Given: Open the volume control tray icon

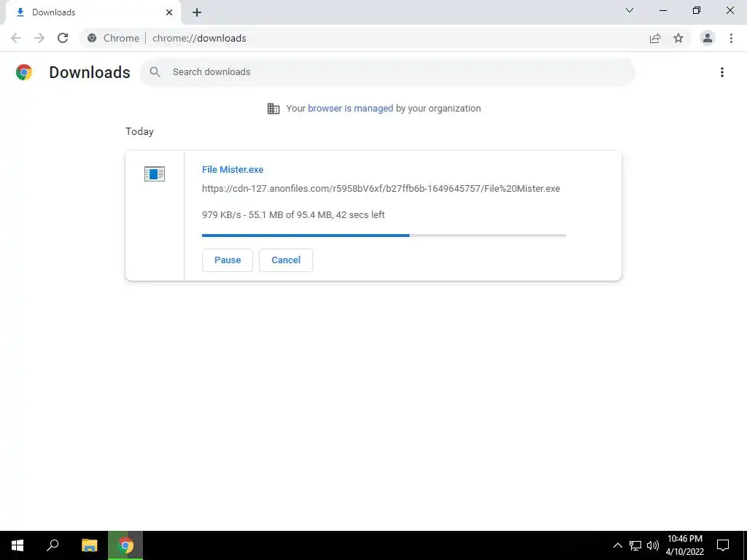Looking at the screenshot, I should (x=653, y=545).
